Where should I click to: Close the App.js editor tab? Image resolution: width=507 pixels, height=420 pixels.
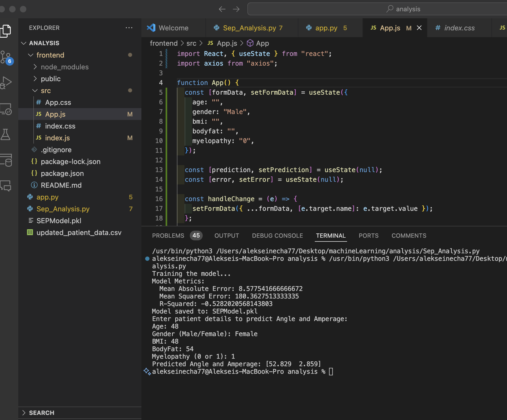coord(419,28)
